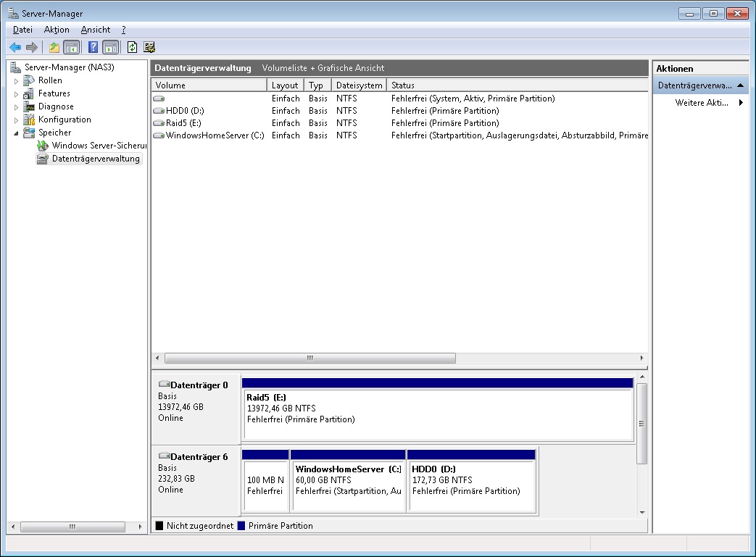The image size is (756, 557).
Task: Click the Diagnose tree icon
Action: coord(29,106)
